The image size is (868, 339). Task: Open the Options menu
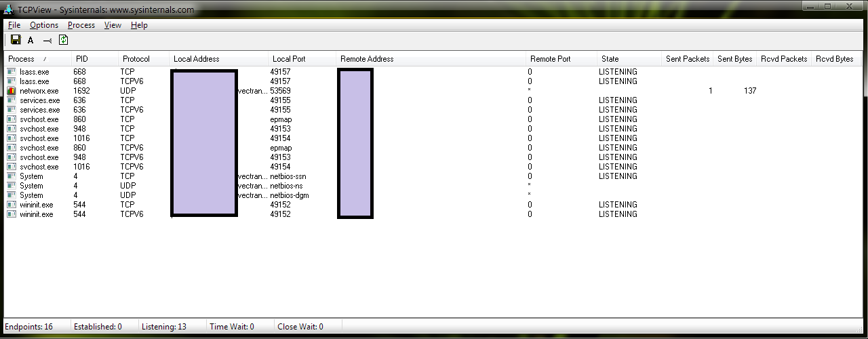pos(44,25)
